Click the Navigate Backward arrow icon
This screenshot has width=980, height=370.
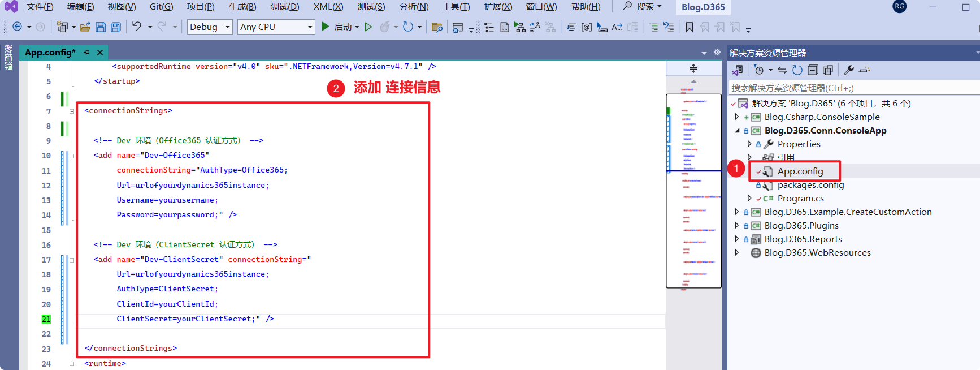[18, 27]
